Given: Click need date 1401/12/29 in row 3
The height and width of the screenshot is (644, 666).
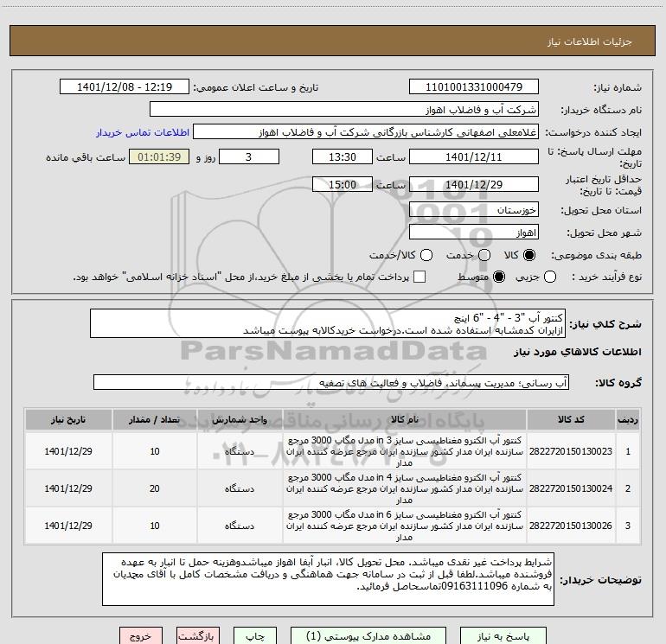Looking at the screenshot, I should [68, 526].
